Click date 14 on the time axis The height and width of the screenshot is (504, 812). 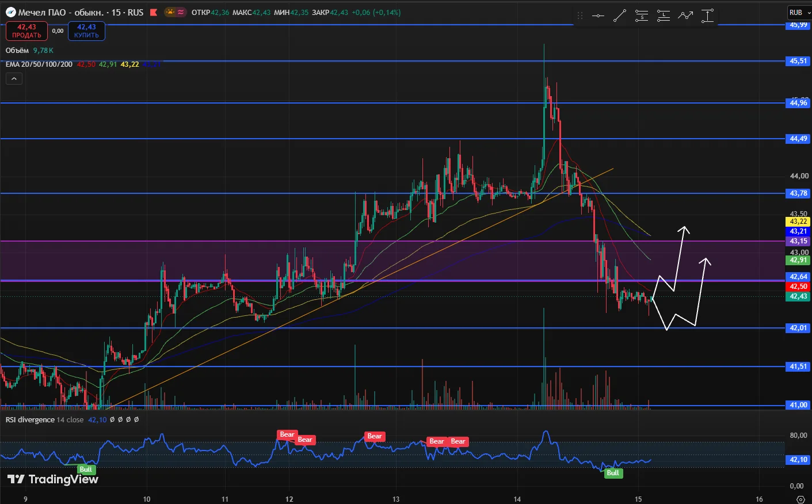[x=517, y=499]
